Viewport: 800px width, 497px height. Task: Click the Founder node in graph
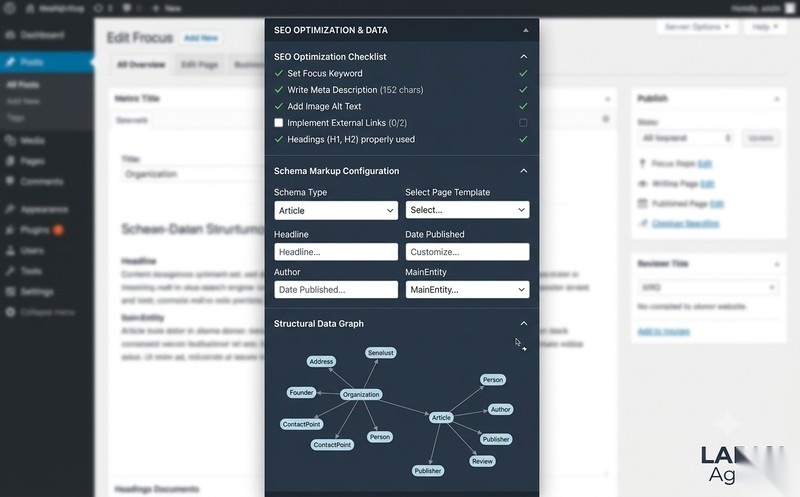[302, 392]
